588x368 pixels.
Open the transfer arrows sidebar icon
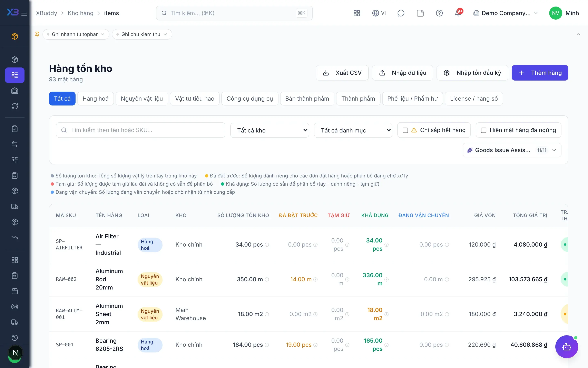click(14, 144)
